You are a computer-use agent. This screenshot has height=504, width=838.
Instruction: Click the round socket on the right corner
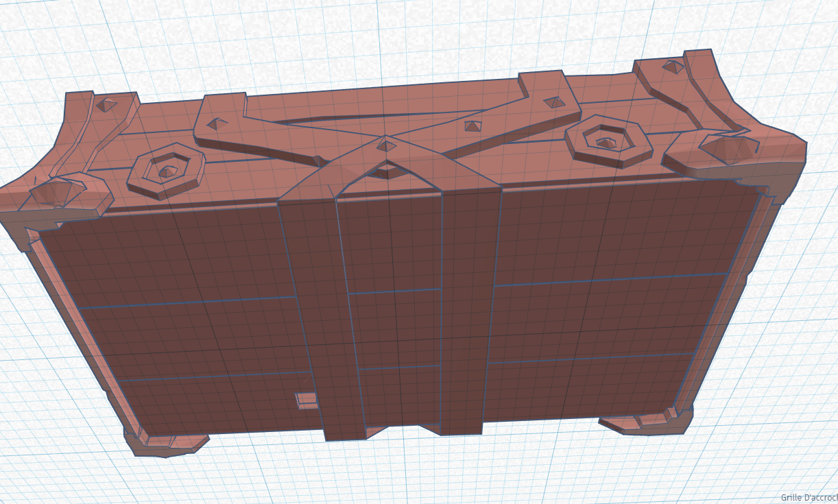point(730,146)
